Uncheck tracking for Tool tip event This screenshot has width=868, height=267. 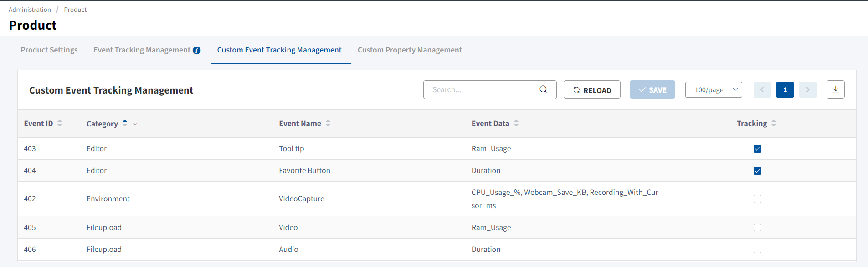point(757,149)
